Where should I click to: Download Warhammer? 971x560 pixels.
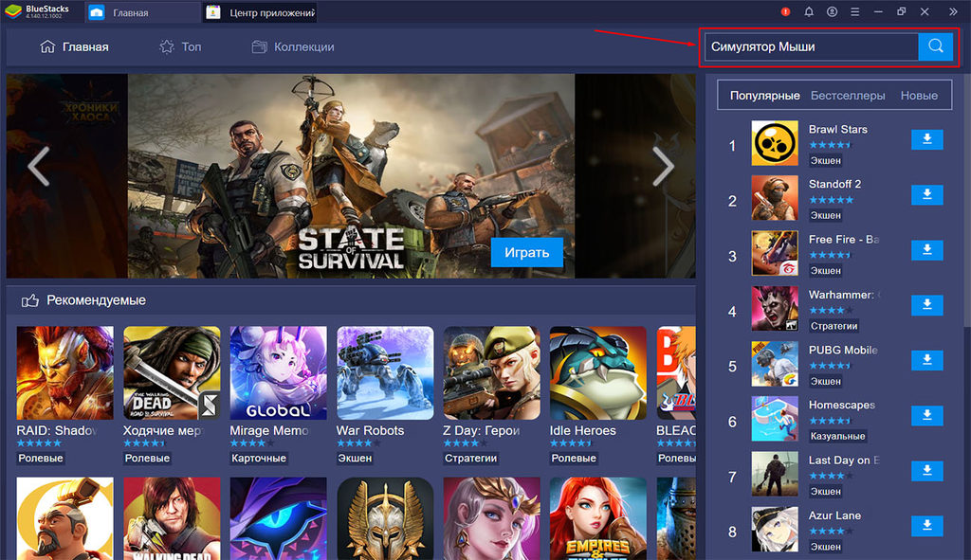[927, 305]
